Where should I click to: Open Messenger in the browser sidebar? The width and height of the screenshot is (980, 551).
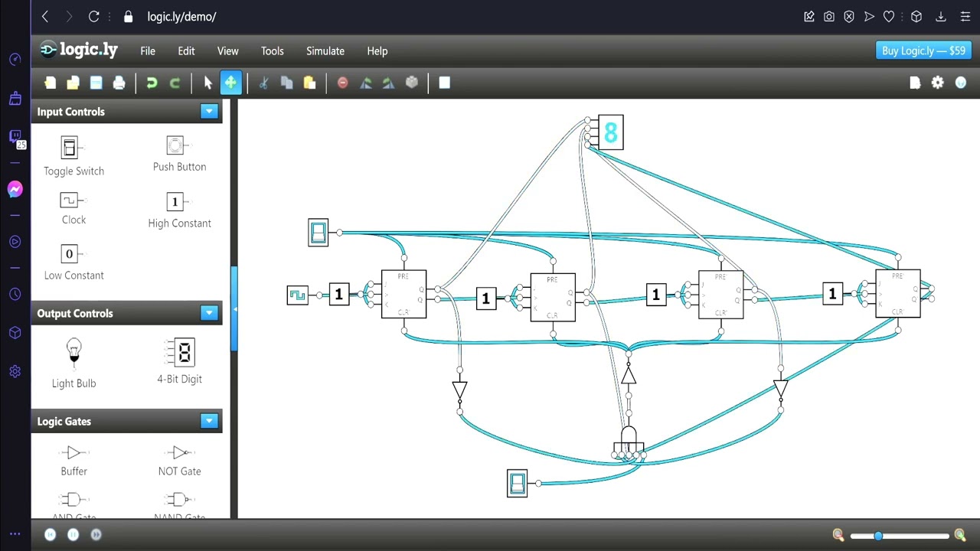pos(15,189)
